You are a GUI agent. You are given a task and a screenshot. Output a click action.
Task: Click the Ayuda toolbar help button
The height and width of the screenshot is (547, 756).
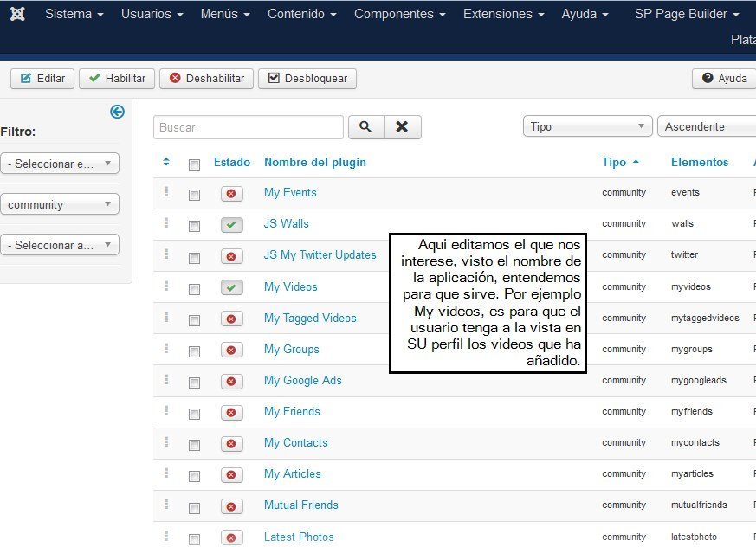(x=724, y=79)
